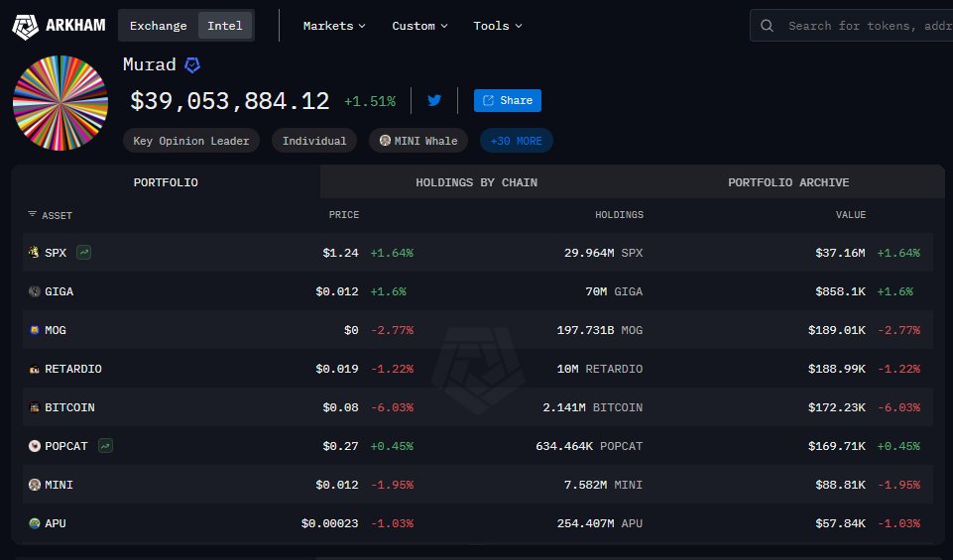
Task: Click the +1.51% portfolio change
Action: (370, 101)
